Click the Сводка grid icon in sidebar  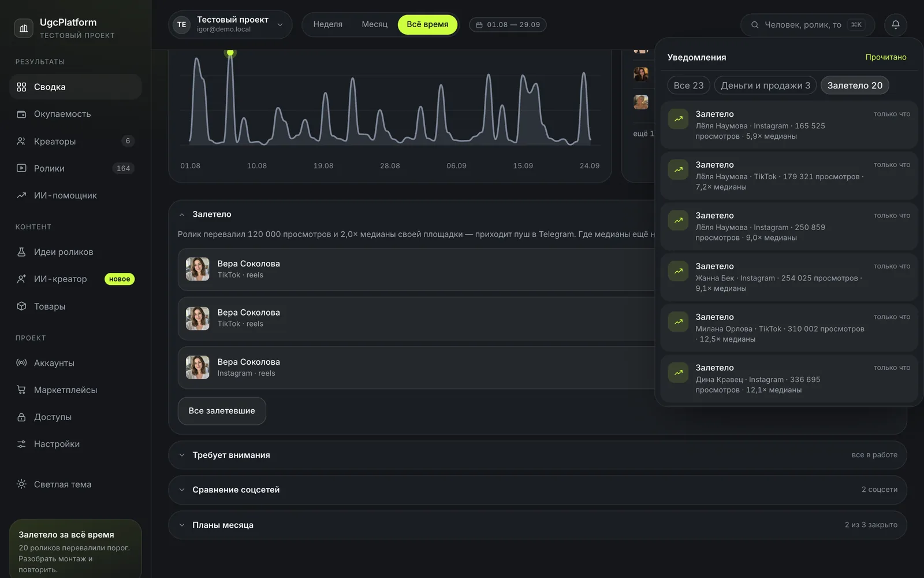pyautogui.click(x=21, y=87)
